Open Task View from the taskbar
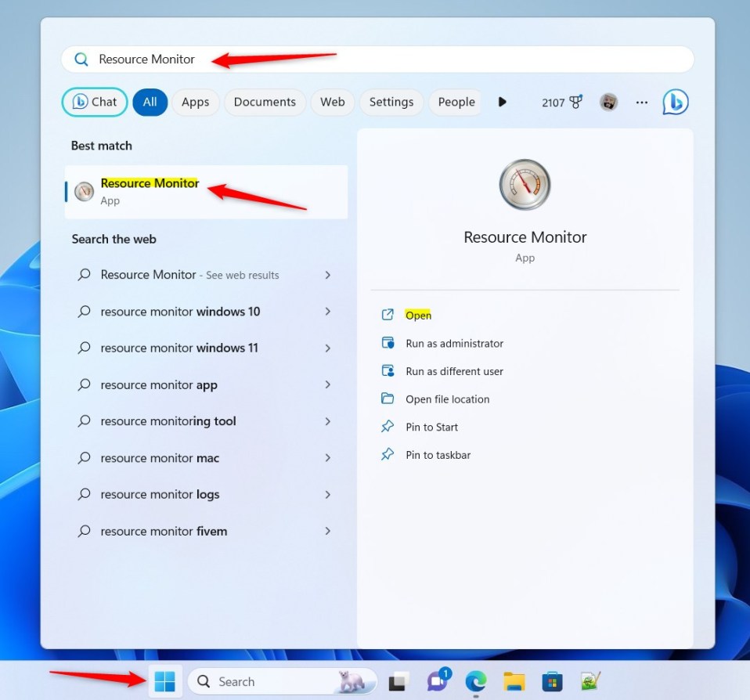Screen dimensions: 750x700 click(x=398, y=681)
